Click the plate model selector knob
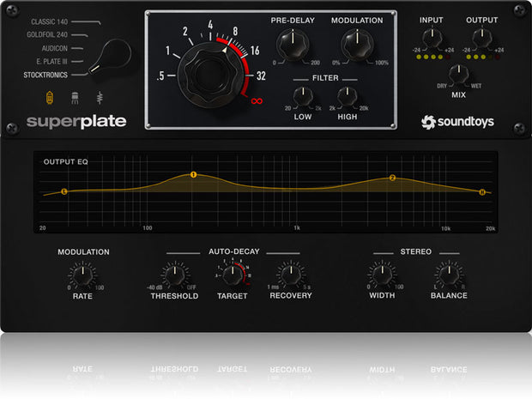Screen dimensions: 532x399 click(112, 56)
